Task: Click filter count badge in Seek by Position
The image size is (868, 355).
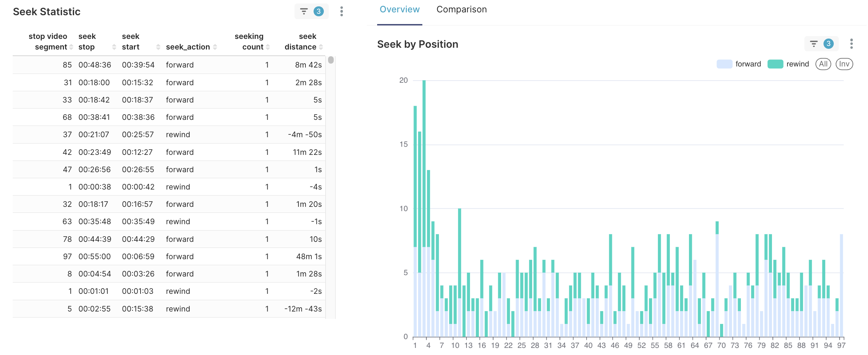Action: (828, 44)
